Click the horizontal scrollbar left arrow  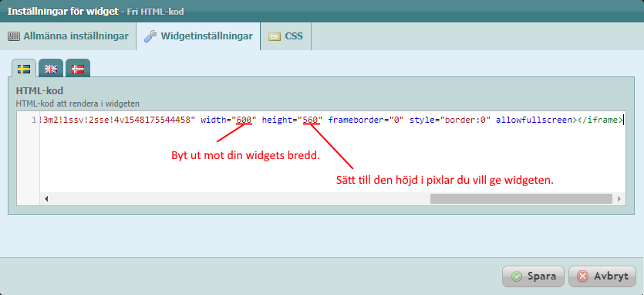click(46, 198)
